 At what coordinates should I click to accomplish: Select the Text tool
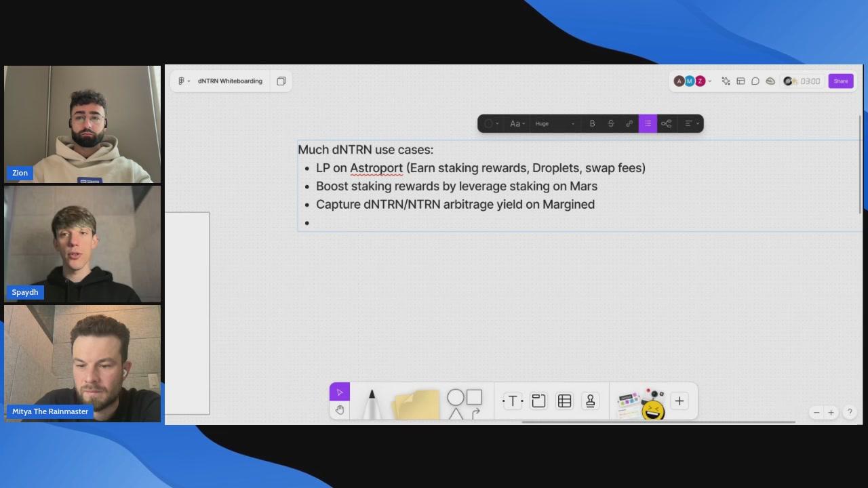(513, 401)
